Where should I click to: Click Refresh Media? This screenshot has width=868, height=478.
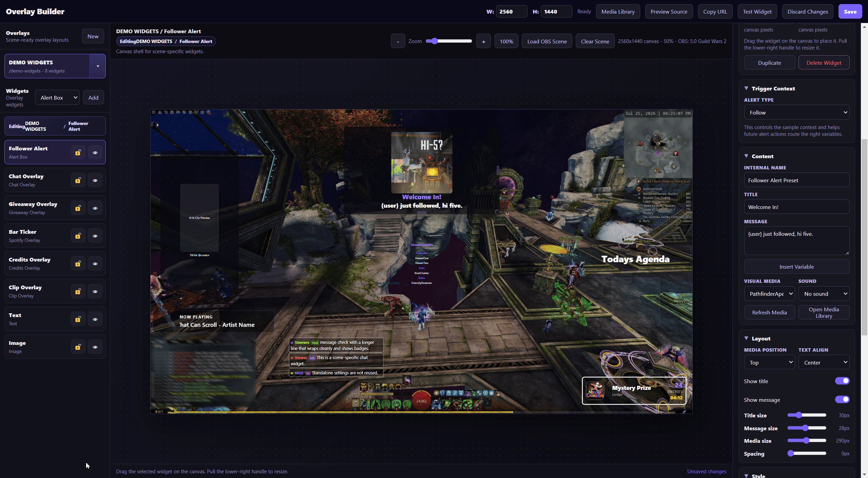click(x=769, y=312)
